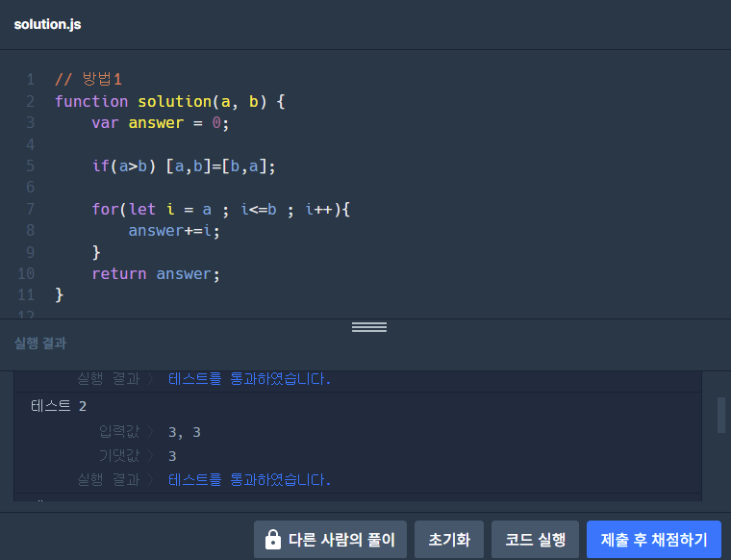
Task: Click the lock icon beside 다른 사람의 풀이
Action: [273, 540]
